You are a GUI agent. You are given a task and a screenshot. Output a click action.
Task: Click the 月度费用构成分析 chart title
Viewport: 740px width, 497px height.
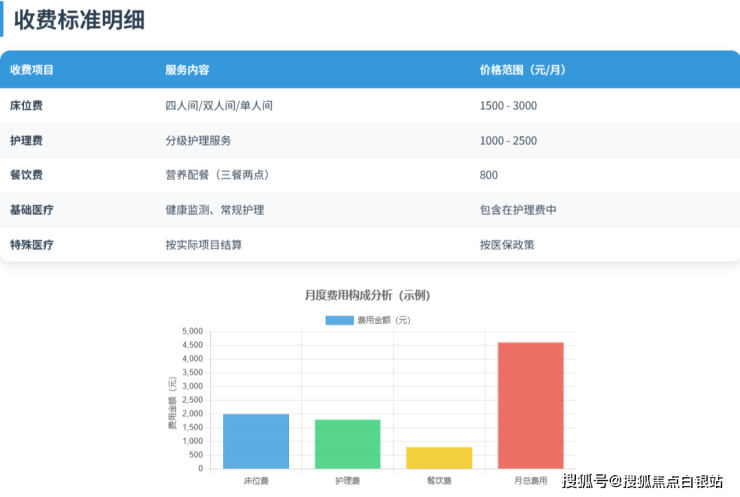click(367, 295)
